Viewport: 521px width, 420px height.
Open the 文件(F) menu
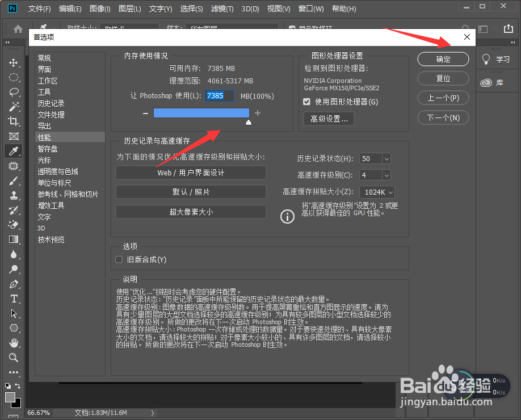click(x=39, y=9)
